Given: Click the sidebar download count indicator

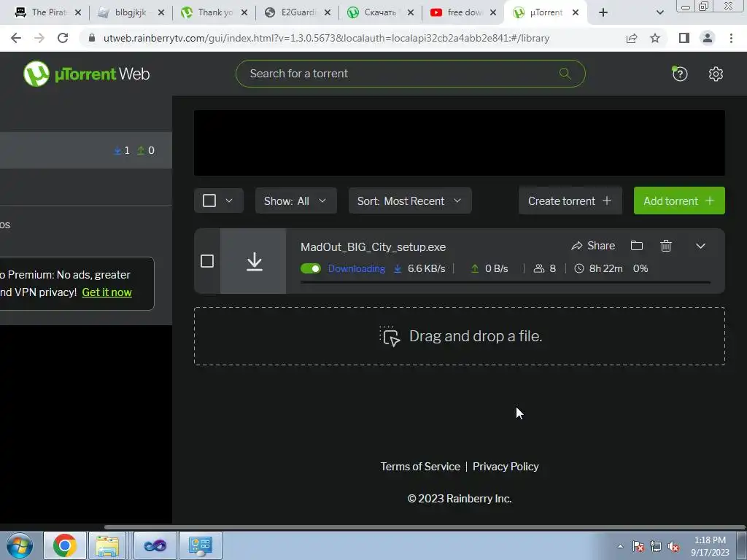Looking at the screenshot, I should (x=122, y=150).
